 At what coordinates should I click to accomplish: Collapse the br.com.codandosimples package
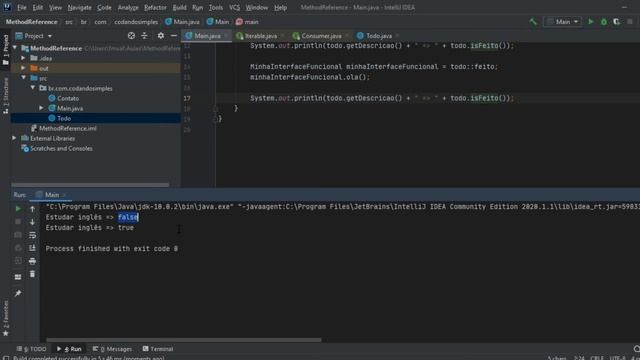click(x=33, y=88)
